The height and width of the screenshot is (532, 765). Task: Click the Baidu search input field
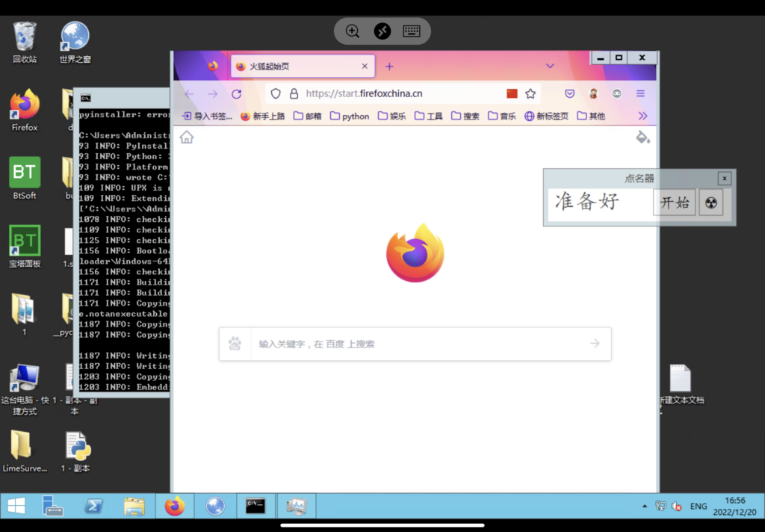(418, 344)
